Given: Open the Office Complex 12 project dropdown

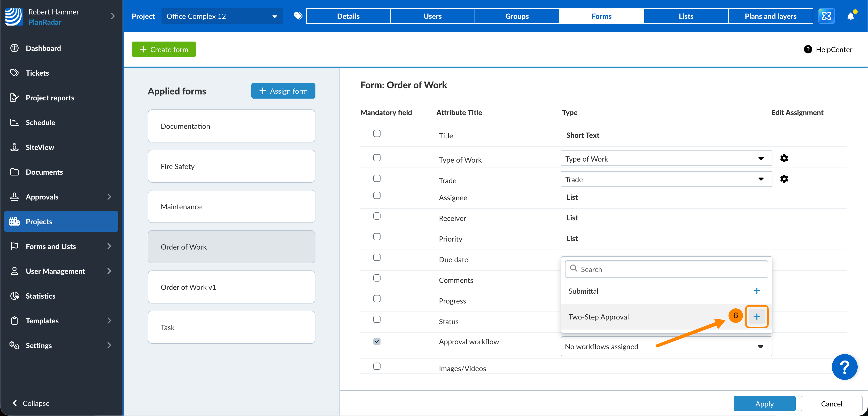Looking at the screenshot, I should [x=222, y=16].
